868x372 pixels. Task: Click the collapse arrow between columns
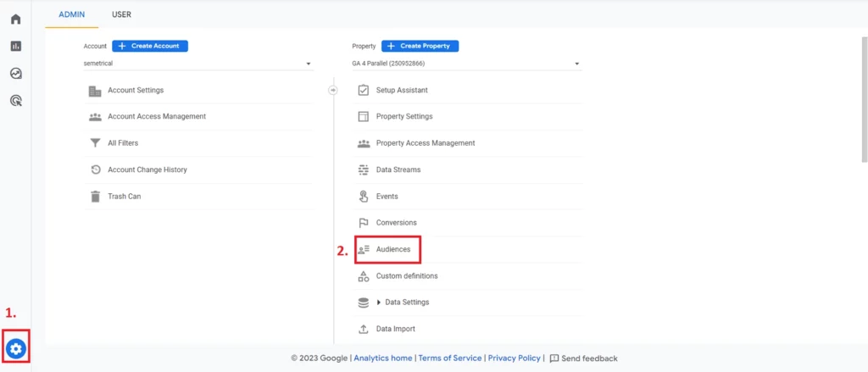(x=333, y=90)
